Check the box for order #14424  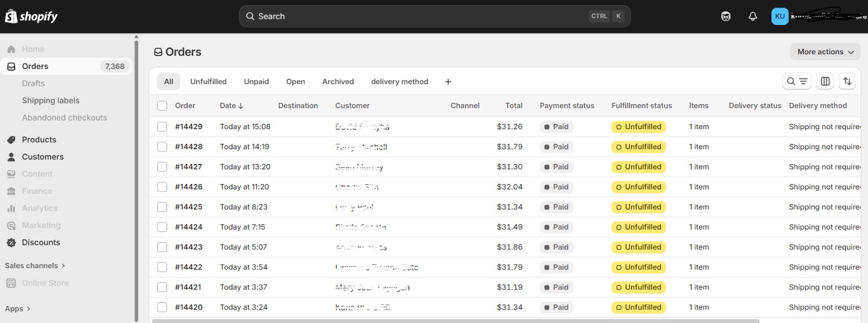pos(162,227)
